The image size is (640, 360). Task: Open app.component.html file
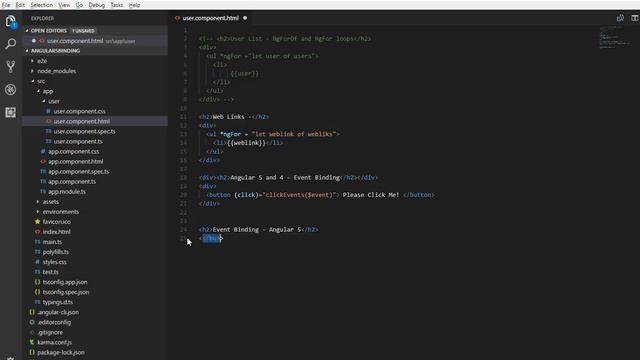(76, 162)
